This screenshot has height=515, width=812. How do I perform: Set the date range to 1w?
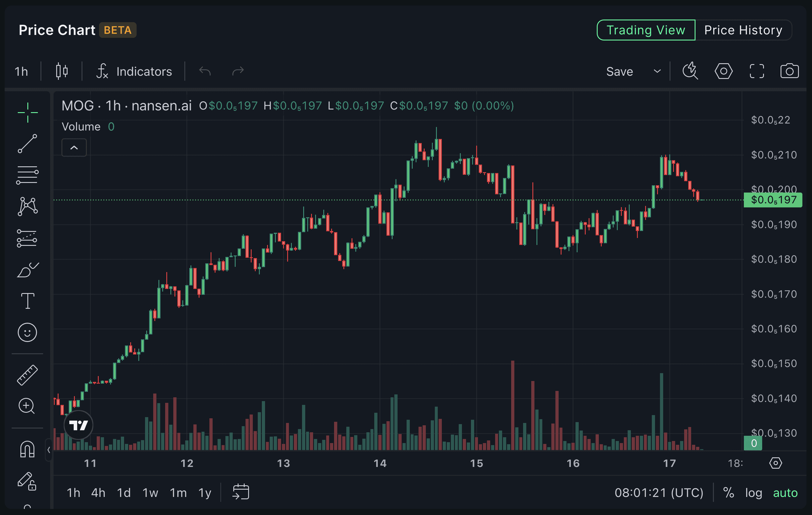click(150, 493)
